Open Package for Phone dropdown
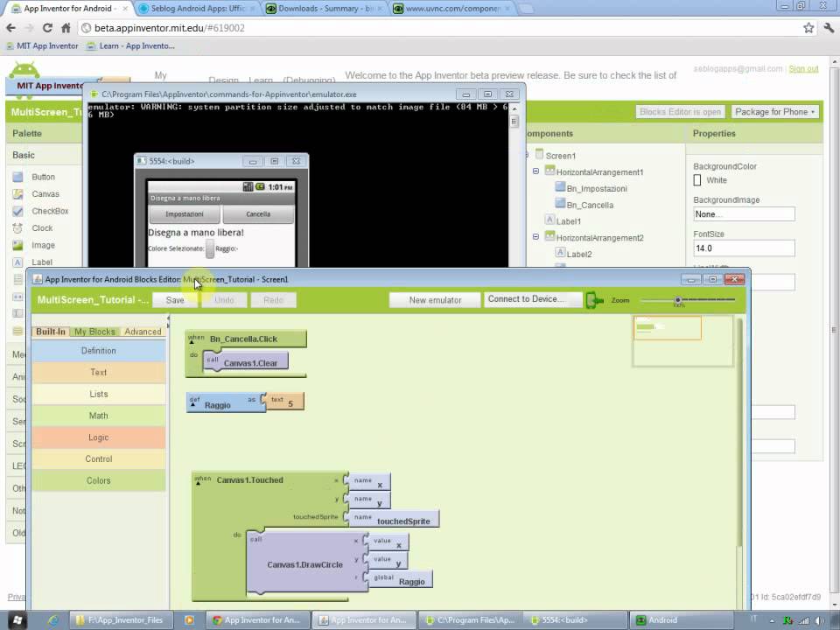The image size is (840, 630). [x=774, y=112]
